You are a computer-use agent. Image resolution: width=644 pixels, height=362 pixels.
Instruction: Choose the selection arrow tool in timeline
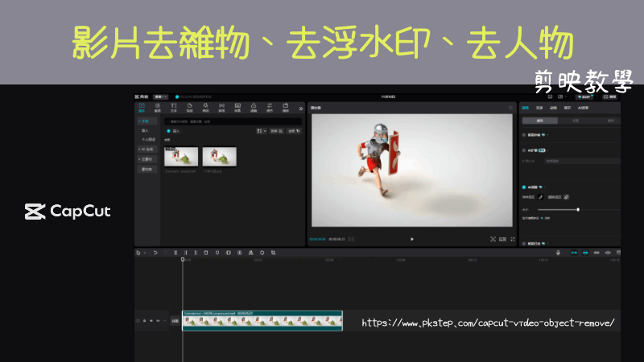(x=138, y=253)
